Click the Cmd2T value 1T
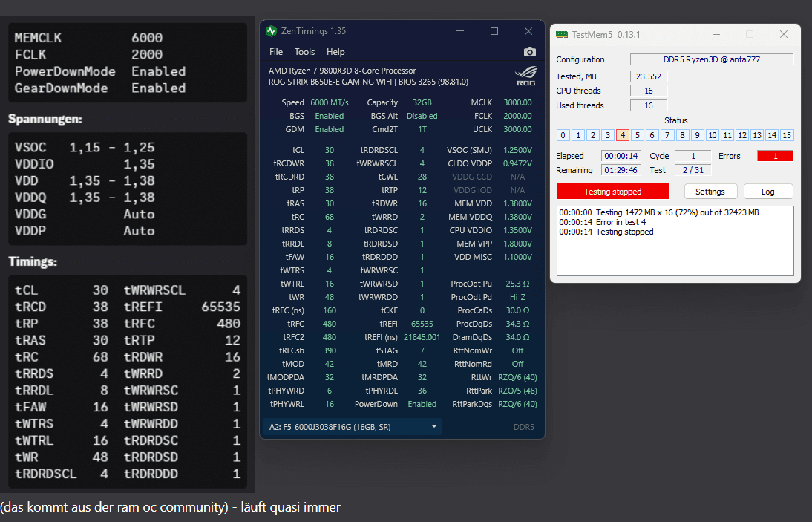 pyautogui.click(x=422, y=129)
